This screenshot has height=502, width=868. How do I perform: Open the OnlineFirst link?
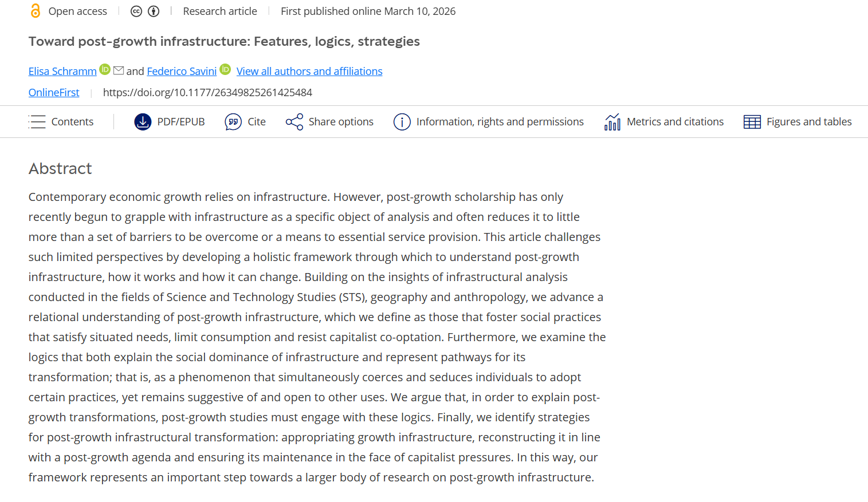(54, 92)
